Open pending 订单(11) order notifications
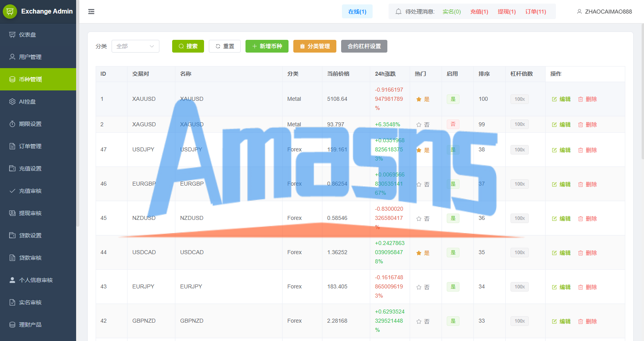 [536, 12]
